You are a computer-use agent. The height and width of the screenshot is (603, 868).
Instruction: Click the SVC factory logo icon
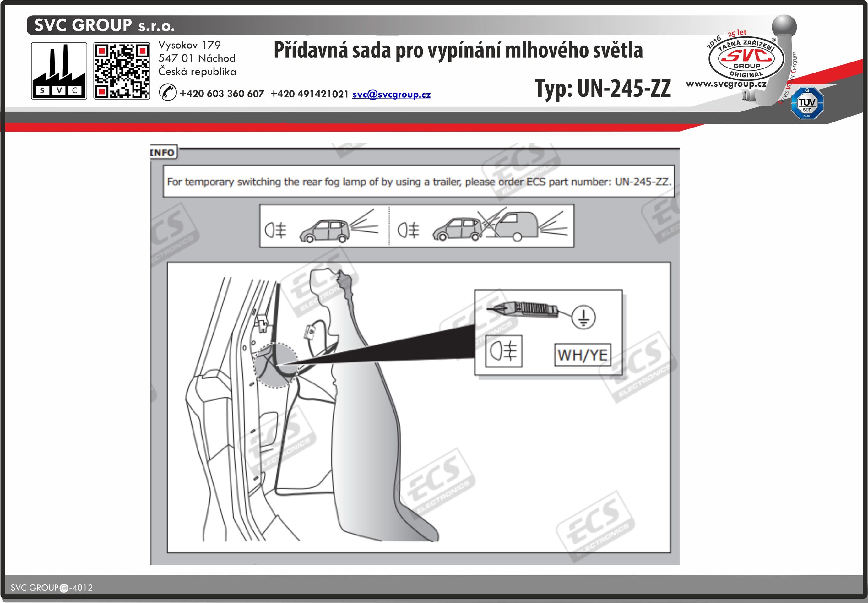click(59, 71)
